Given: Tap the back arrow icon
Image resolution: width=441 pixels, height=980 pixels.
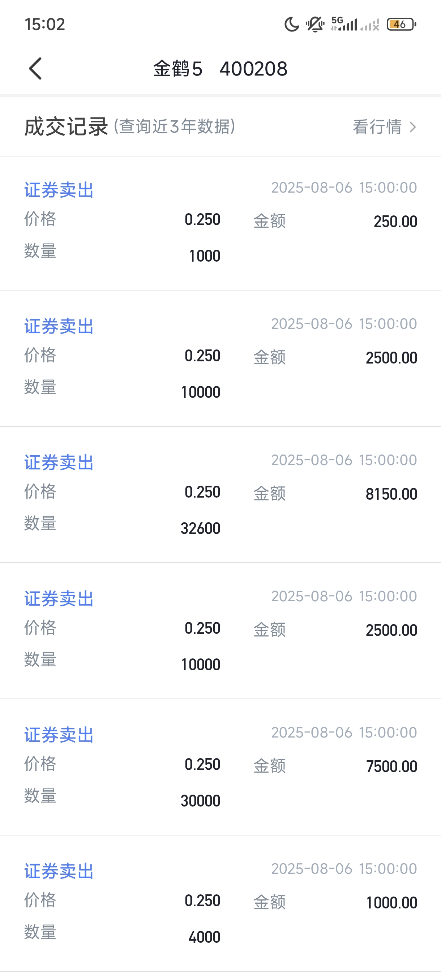Looking at the screenshot, I should click(35, 69).
